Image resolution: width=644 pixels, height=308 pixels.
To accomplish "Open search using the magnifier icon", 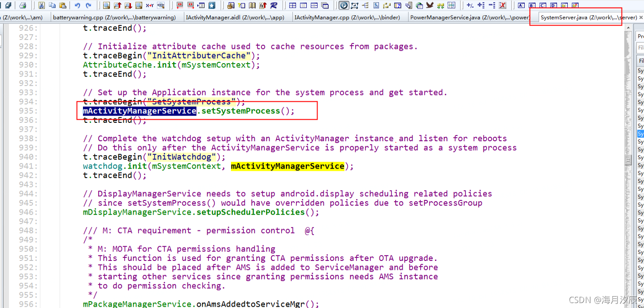I will point(106,5).
